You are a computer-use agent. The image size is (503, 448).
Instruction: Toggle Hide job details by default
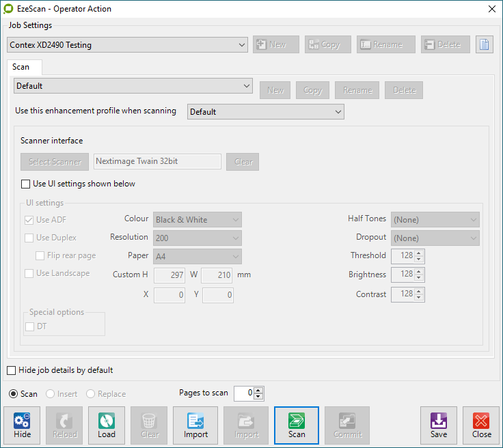11,370
